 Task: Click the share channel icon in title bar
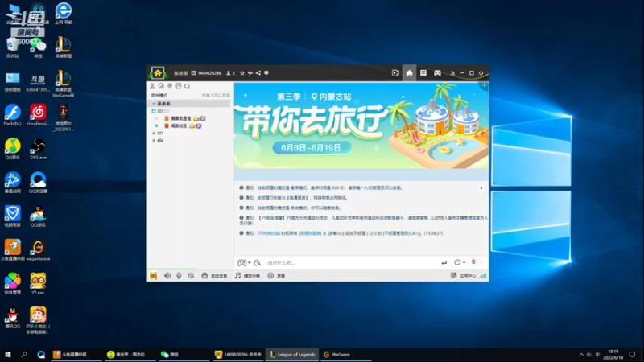click(258, 73)
